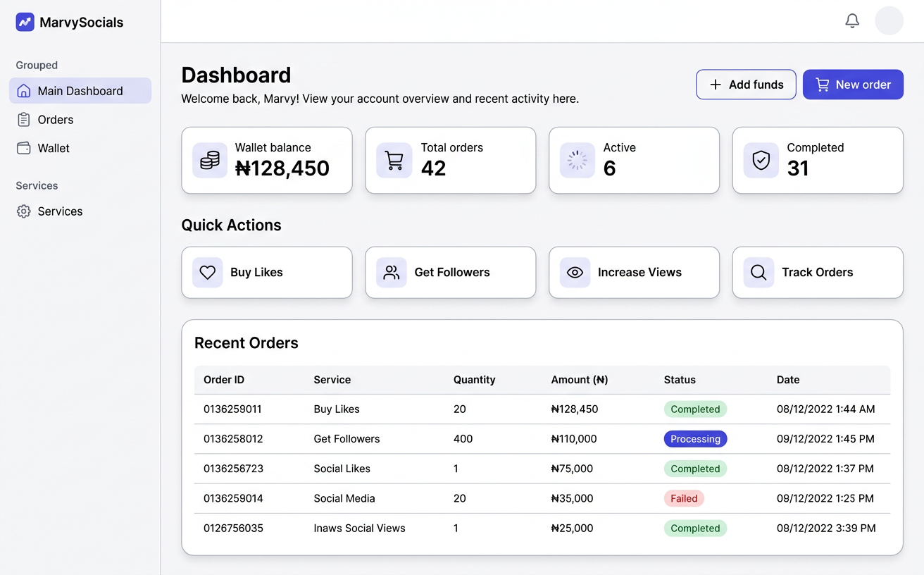
Task: Click the Failed status badge
Action: point(684,498)
